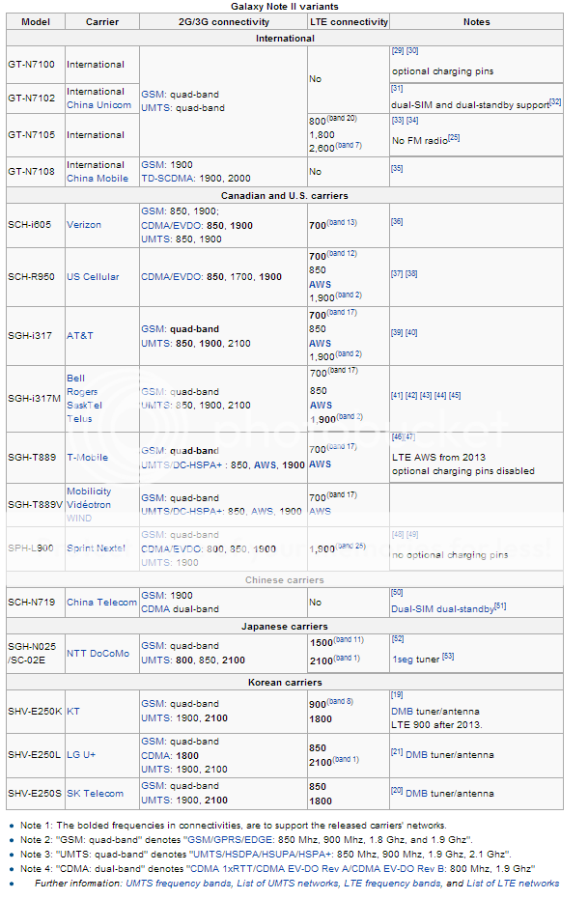588x899 pixels.
Task: Open the List of UMTS networks link
Action: (x=288, y=885)
